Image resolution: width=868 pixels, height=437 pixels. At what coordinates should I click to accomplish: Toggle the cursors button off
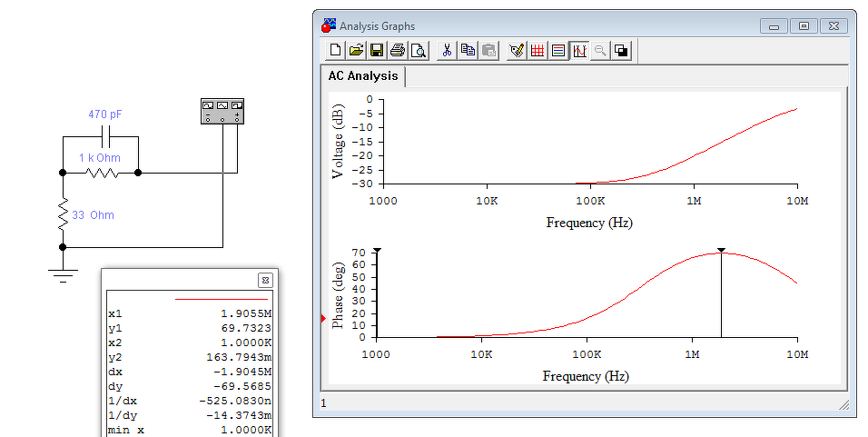579,50
